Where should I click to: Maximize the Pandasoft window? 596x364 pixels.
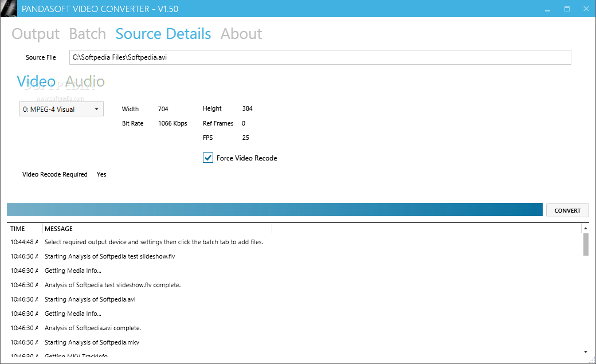[x=567, y=9]
